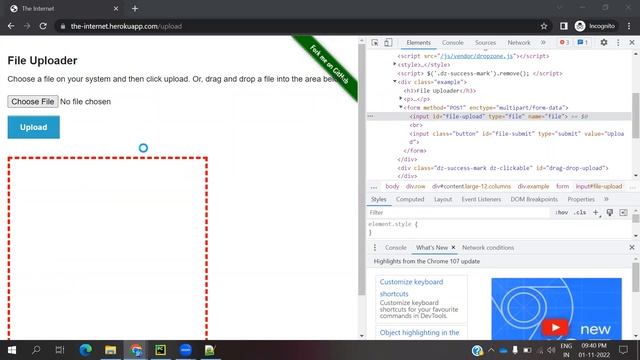Go back in browser history

click(11, 26)
